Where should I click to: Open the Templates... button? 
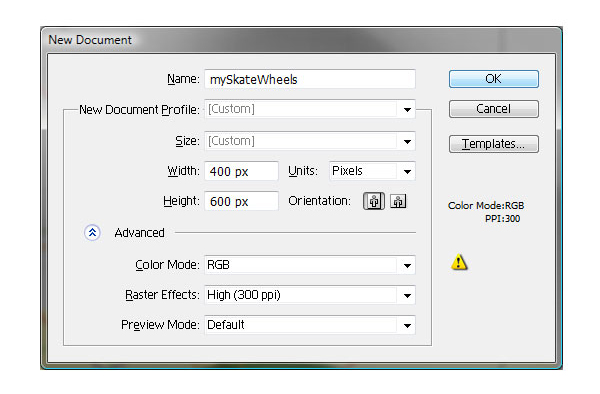pos(494,144)
